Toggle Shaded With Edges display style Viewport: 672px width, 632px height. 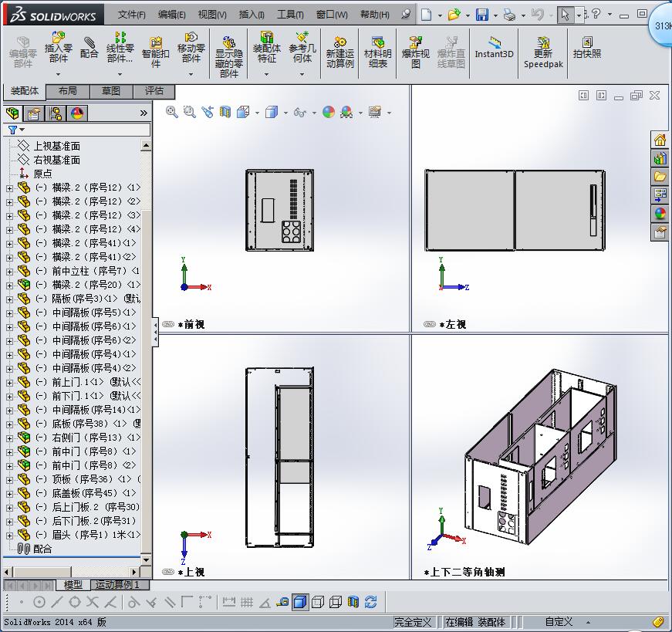(x=300, y=602)
